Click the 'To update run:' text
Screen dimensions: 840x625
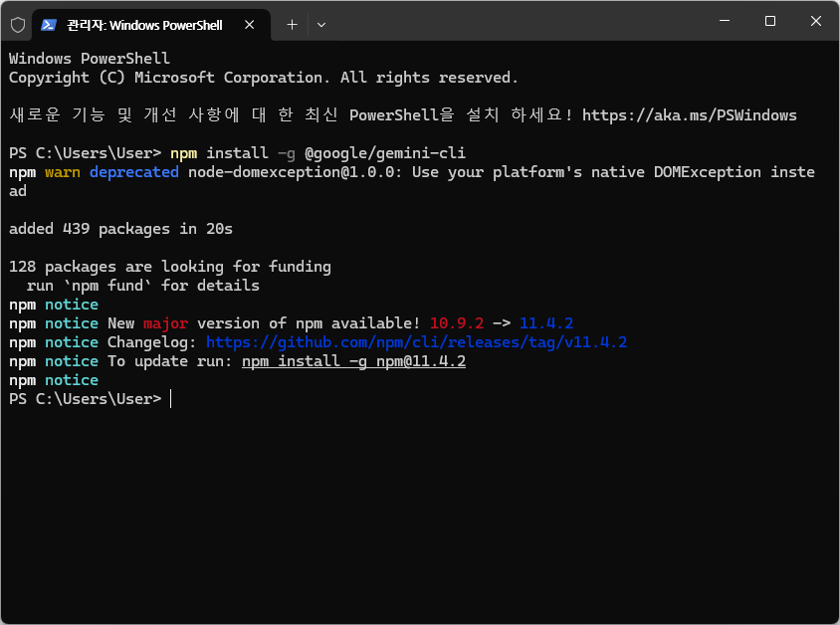click(170, 361)
